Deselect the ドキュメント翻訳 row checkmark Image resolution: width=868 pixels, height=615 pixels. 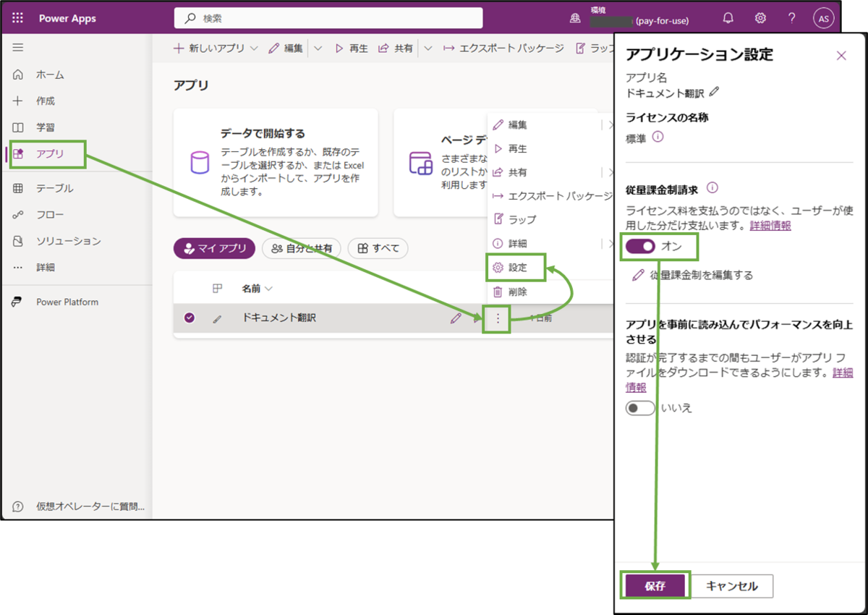(190, 318)
